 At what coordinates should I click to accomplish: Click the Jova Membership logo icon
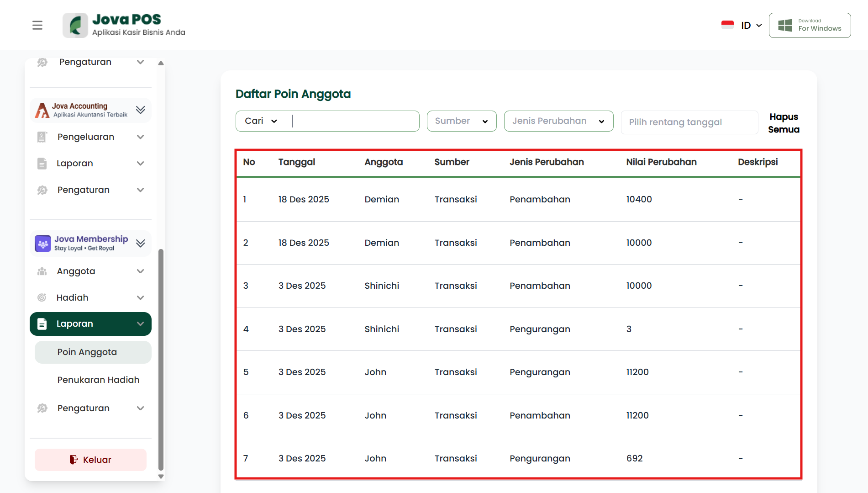pos(43,244)
